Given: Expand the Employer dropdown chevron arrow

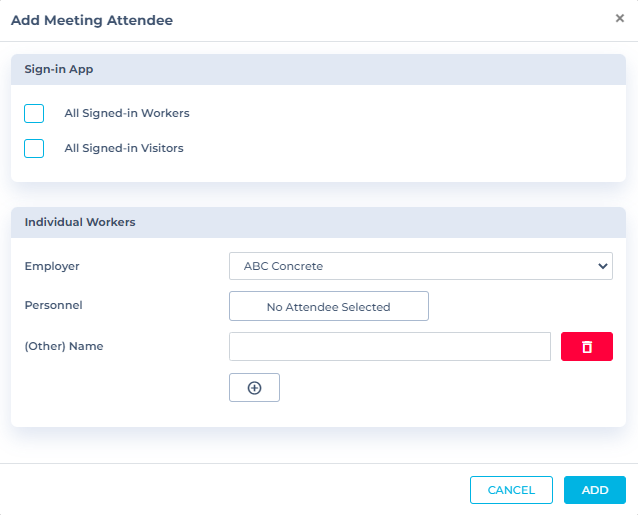Looking at the screenshot, I should (x=602, y=266).
